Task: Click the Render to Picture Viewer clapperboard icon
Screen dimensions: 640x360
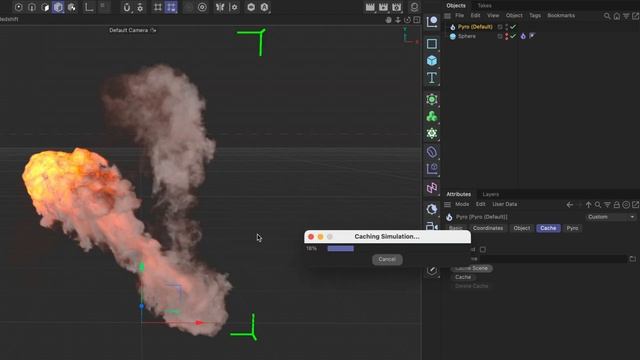Action: tap(383, 7)
